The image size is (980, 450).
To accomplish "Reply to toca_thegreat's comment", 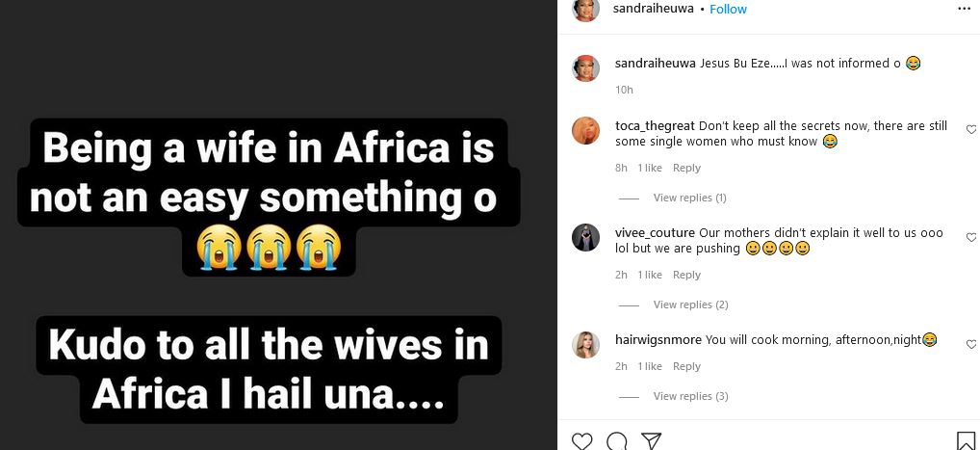I will tap(686, 168).
